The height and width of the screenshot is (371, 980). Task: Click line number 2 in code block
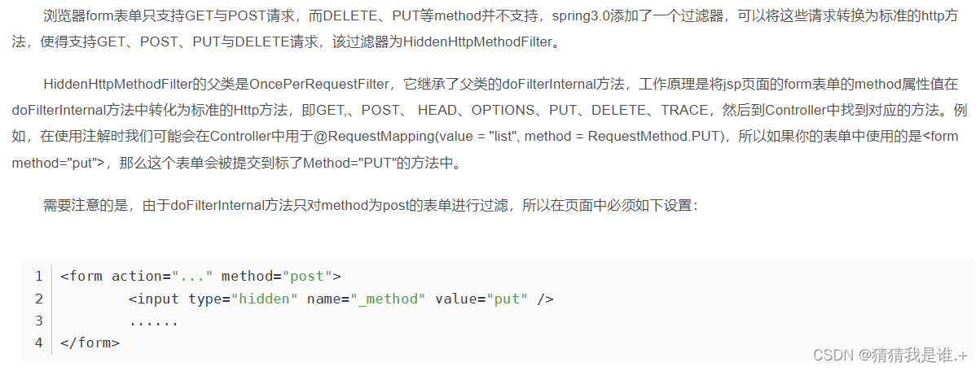point(38,299)
